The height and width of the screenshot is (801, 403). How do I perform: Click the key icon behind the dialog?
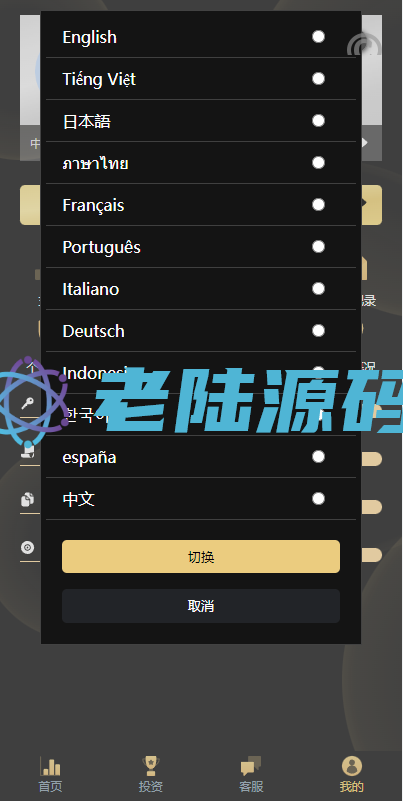28,404
